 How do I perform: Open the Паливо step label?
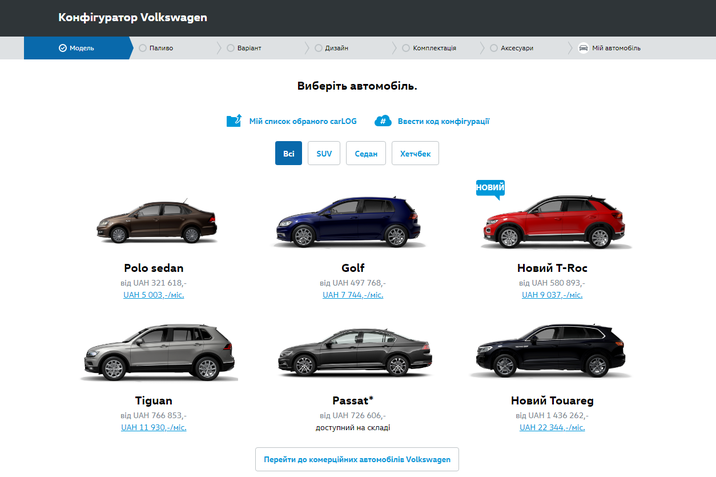[x=161, y=48]
